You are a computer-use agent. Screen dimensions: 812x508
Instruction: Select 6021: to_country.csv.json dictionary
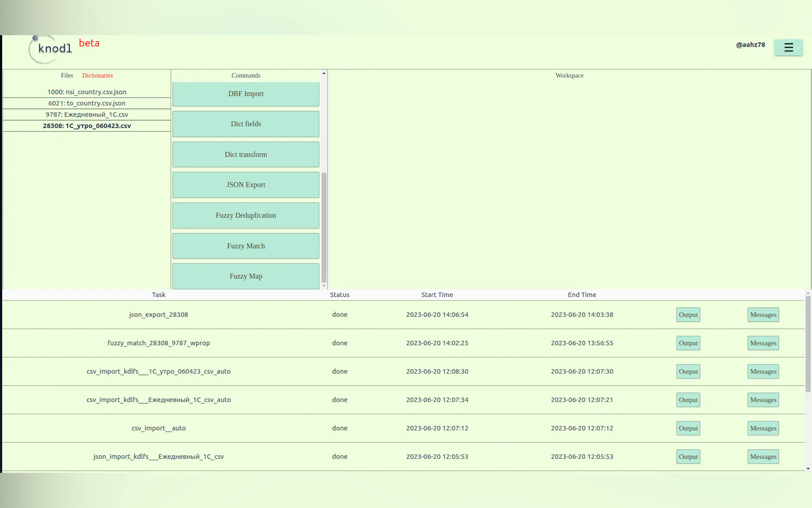pos(87,103)
